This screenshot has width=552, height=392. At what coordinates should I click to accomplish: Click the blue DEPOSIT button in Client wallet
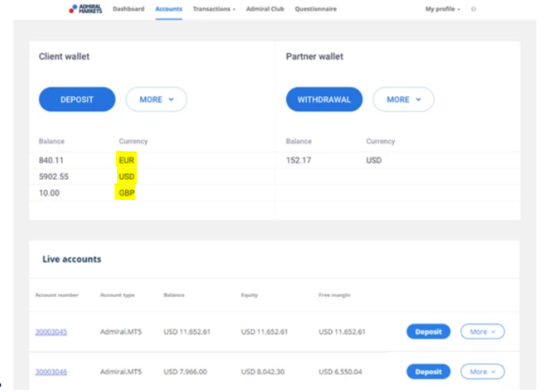coord(77,100)
